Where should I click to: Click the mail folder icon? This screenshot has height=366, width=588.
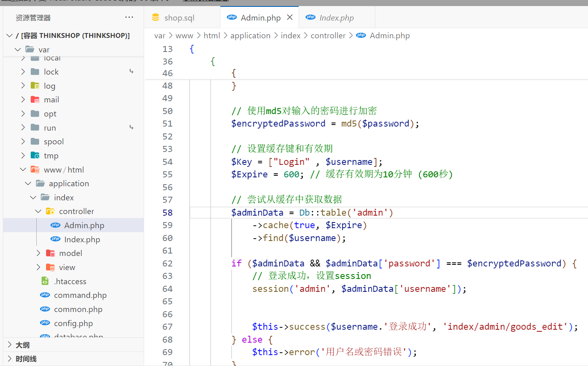(x=35, y=100)
